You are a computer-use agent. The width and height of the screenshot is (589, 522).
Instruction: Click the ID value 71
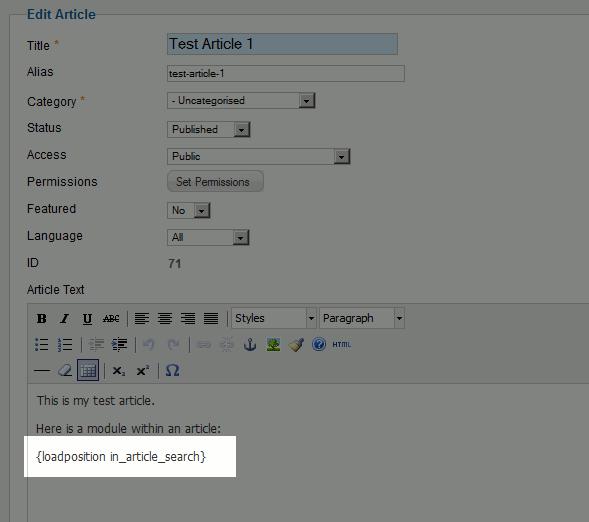(x=175, y=264)
